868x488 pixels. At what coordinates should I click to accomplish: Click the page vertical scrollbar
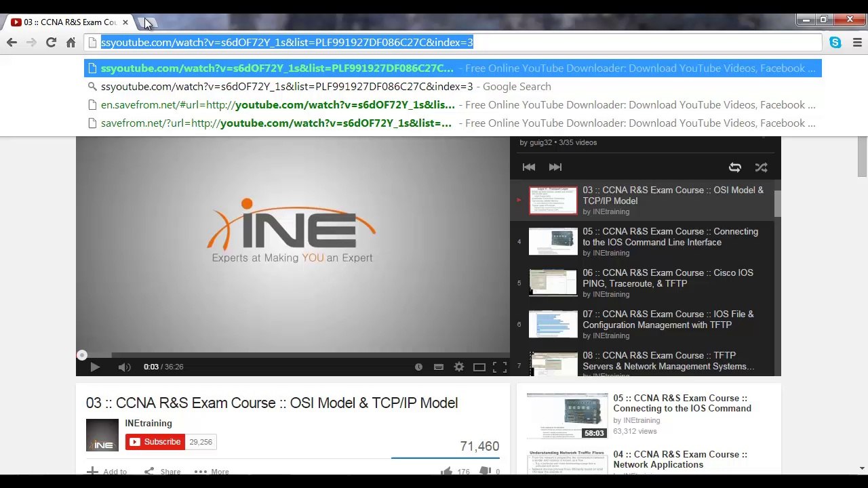(x=862, y=157)
